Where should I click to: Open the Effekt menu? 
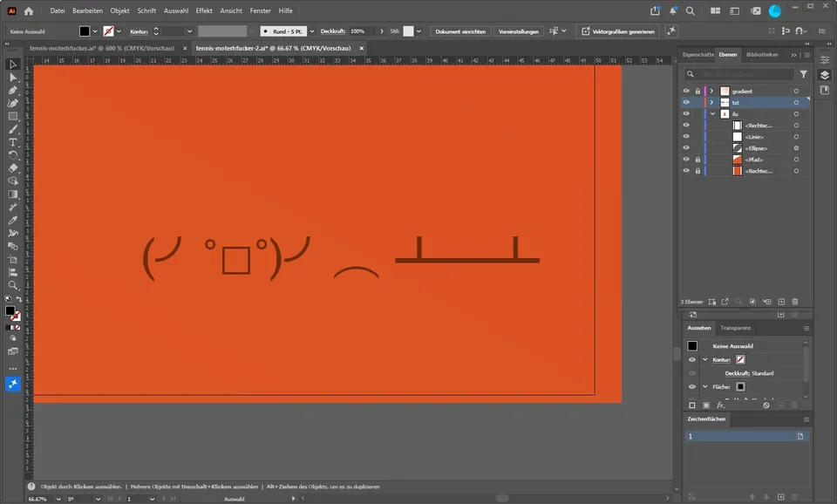coord(204,10)
